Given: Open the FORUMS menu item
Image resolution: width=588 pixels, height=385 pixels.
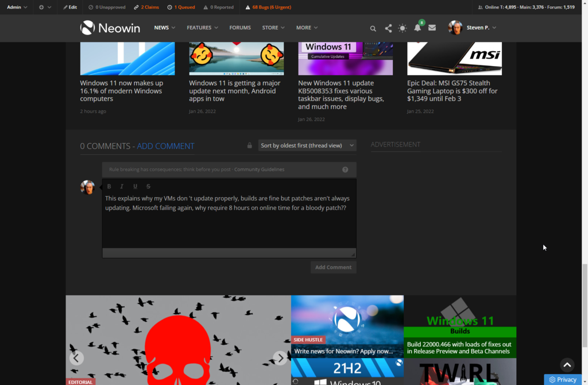Looking at the screenshot, I should click(x=240, y=28).
